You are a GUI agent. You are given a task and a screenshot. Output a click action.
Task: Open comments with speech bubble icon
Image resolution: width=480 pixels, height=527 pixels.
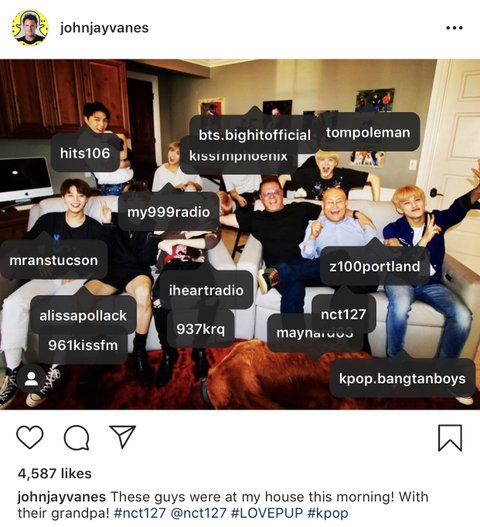point(77,437)
